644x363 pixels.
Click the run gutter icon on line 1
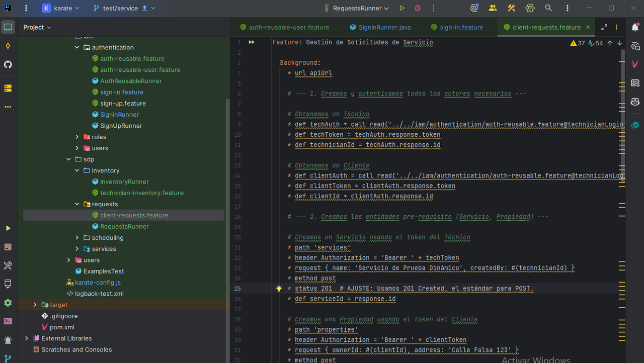click(x=252, y=43)
